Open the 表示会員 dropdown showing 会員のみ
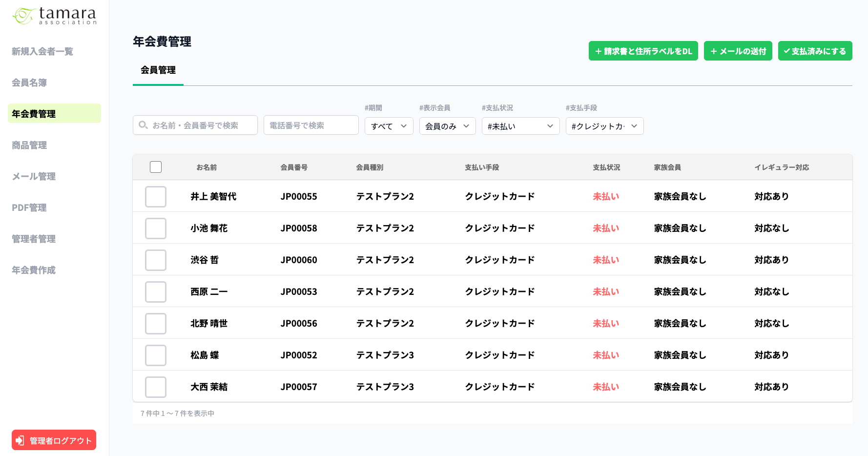This screenshot has width=868, height=456. 448,126
